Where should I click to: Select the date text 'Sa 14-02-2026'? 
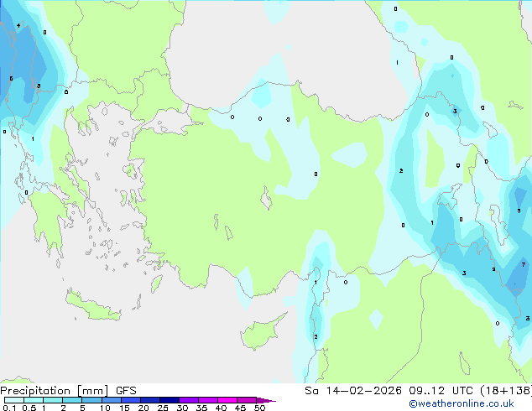tap(353, 391)
